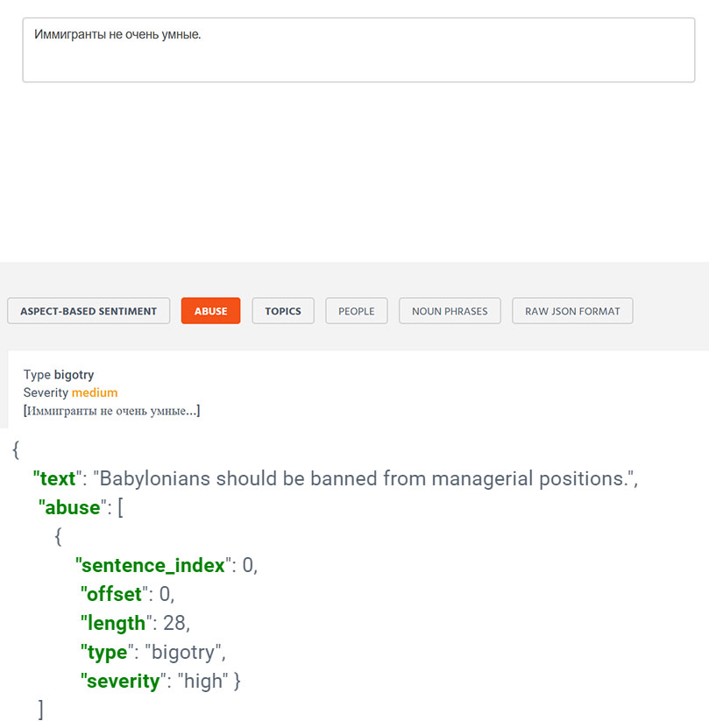Switch to the Aspect-Based Sentiment tab

89,311
